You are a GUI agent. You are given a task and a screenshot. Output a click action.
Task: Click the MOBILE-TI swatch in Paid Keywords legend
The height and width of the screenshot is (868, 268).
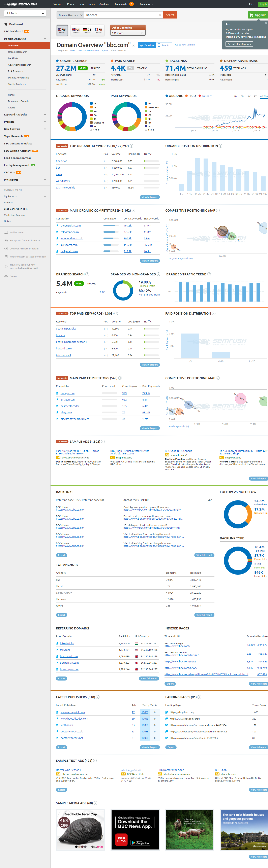pos(146,107)
